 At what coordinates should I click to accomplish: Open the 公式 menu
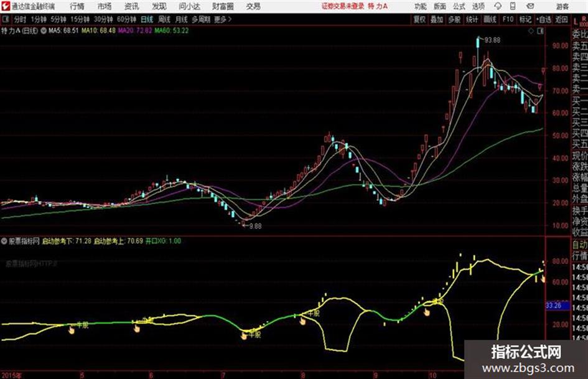(459, 6)
